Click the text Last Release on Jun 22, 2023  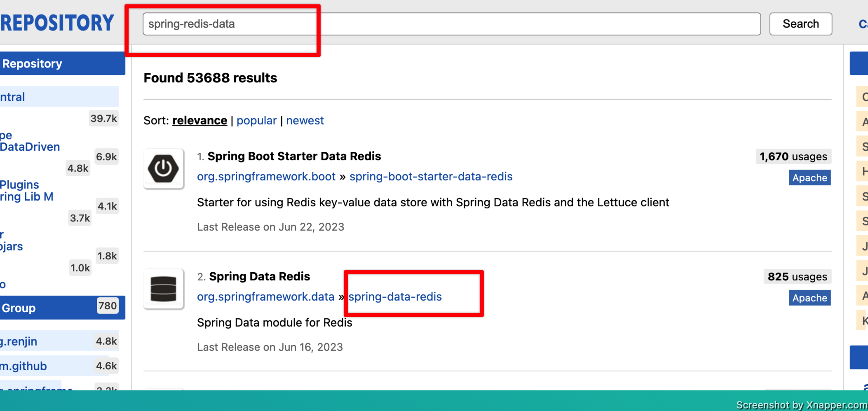click(270, 227)
